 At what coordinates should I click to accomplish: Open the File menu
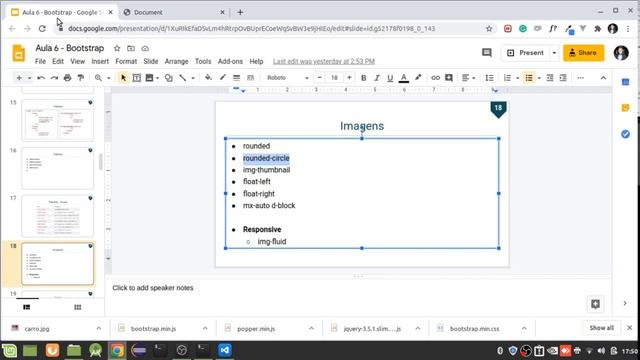pos(40,61)
